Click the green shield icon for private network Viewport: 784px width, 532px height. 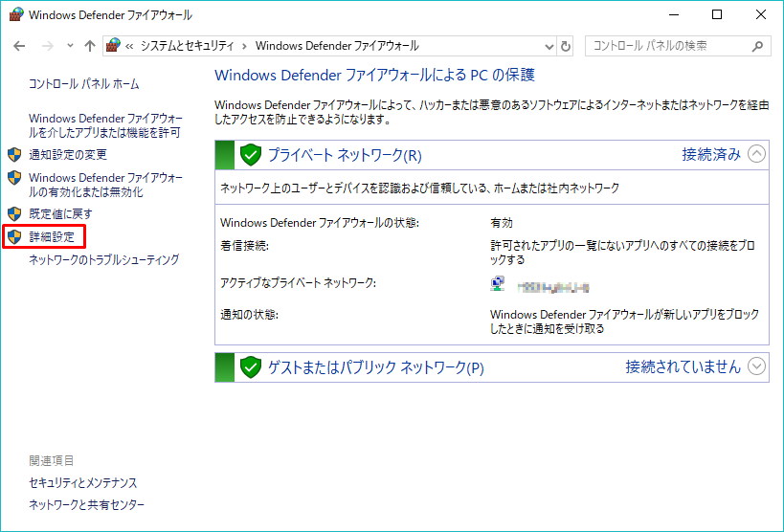coord(251,155)
